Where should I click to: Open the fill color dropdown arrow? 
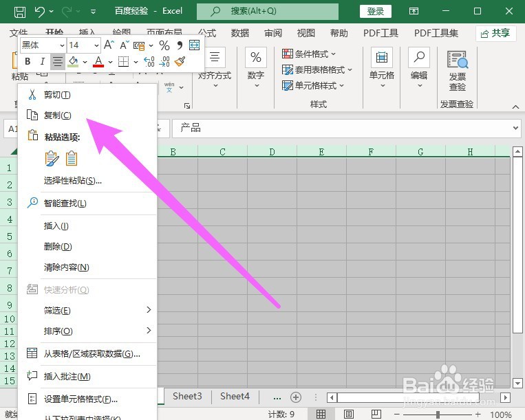85,62
